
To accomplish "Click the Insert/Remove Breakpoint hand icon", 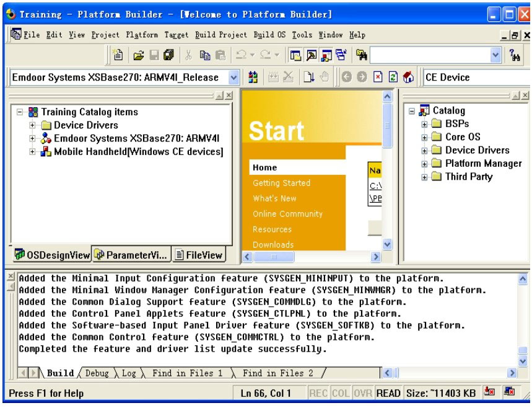I will coord(325,78).
